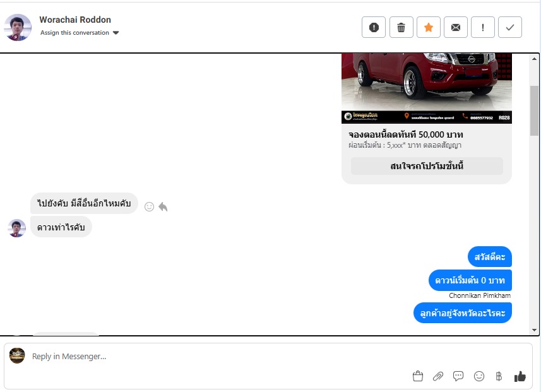This screenshot has width=541, height=392.
Task: Select the message ไปยังคับ มีสีอื่นอีกไหมคับ
Action: (x=84, y=203)
